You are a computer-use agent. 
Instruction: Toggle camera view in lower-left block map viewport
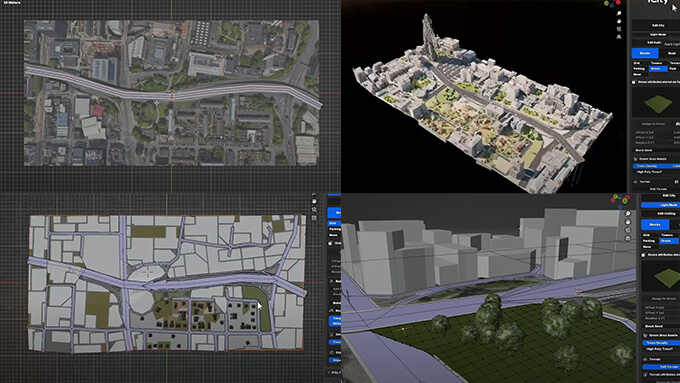tap(314, 210)
